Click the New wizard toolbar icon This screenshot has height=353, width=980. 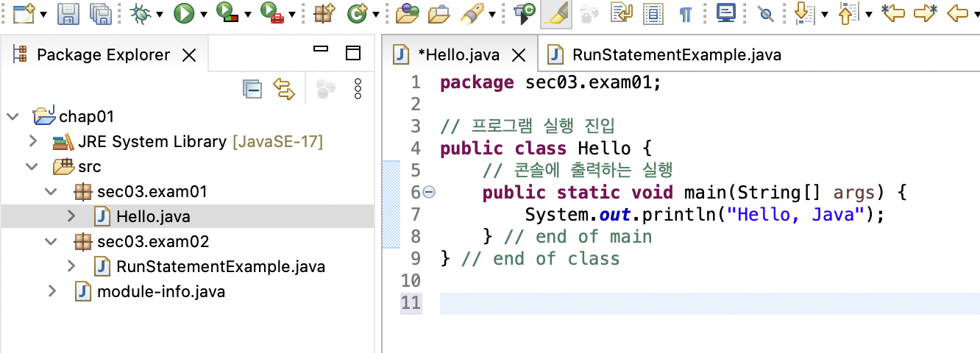tap(24, 13)
